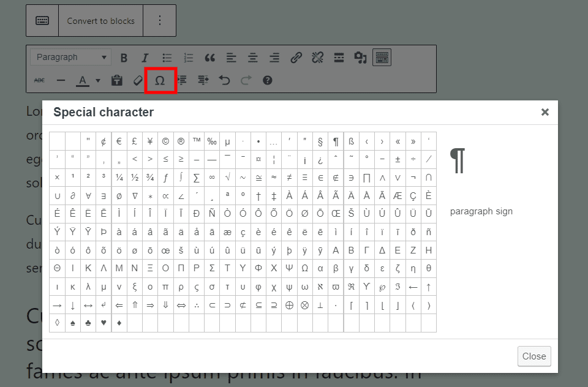Click the Convert to blocks button

click(100, 20)
